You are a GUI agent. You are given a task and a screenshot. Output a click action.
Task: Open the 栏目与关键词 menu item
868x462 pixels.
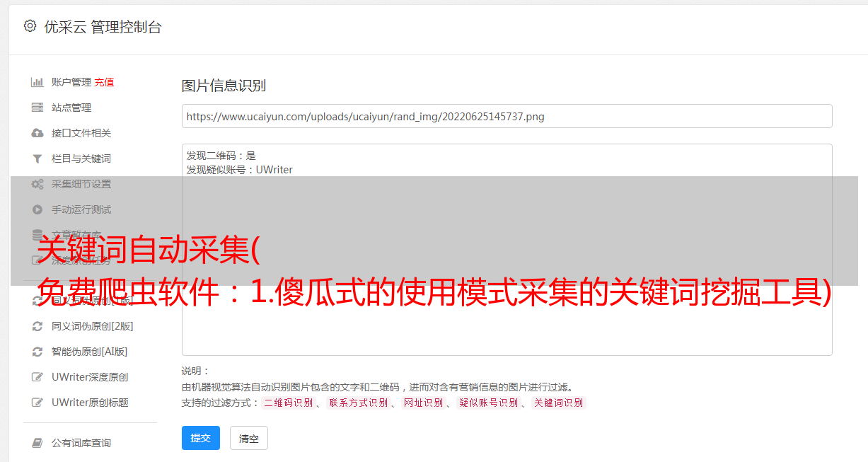(x=81, y=158)
